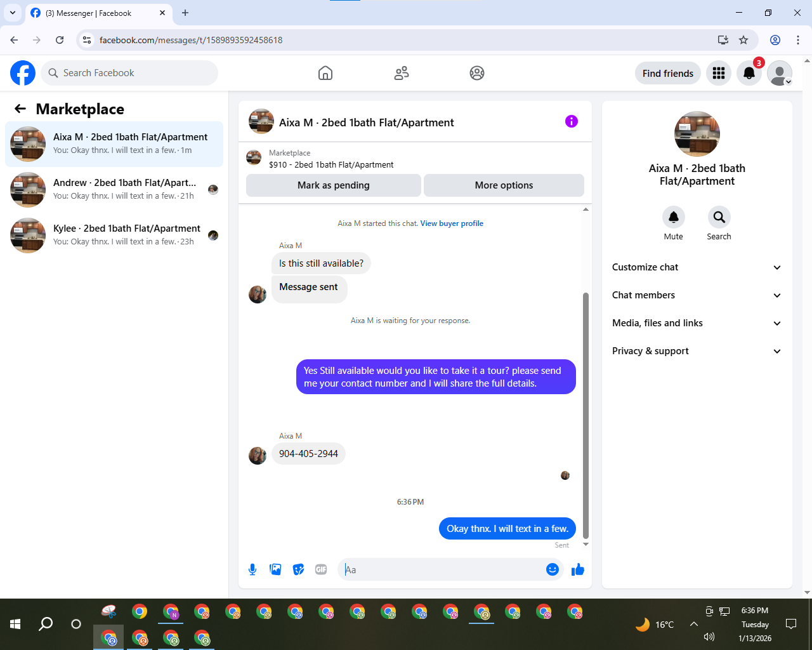Expand Privacy & support section
The height and width of the screenshot is (650, 812).
point(697,351)
